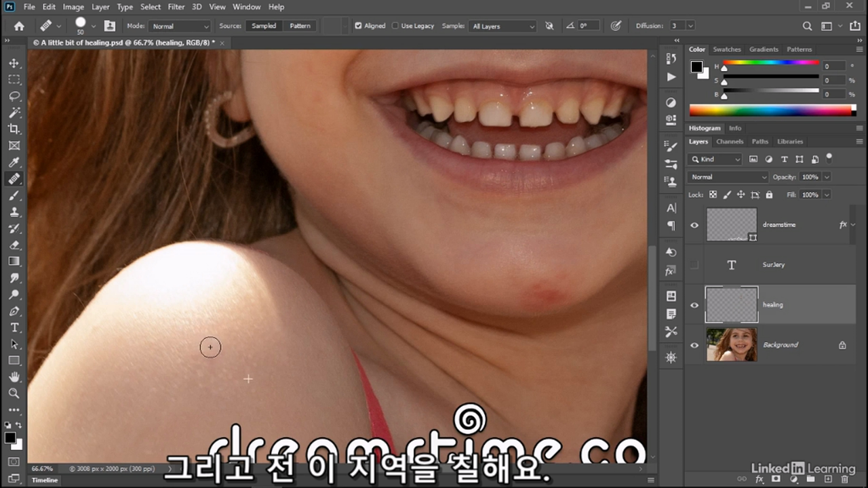Open the Clone Source panel icon
868x488 pixels.
(671, 182)
